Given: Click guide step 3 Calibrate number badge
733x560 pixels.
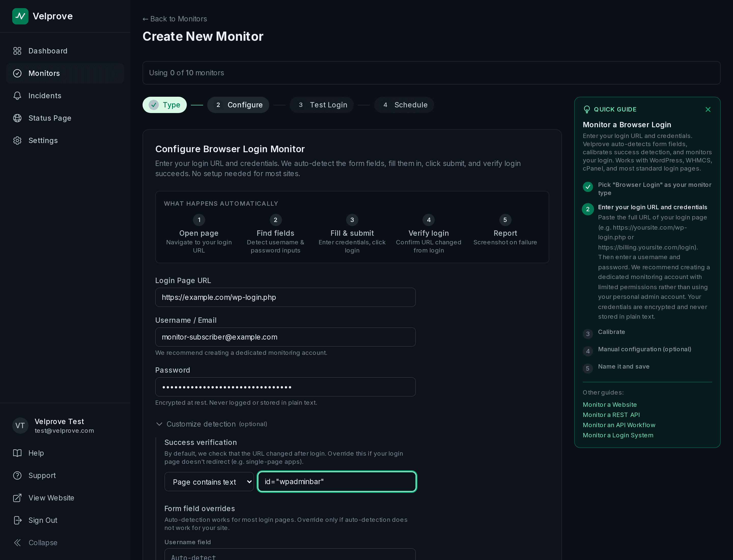Looking at the screenshot, I should pos(588,334).
